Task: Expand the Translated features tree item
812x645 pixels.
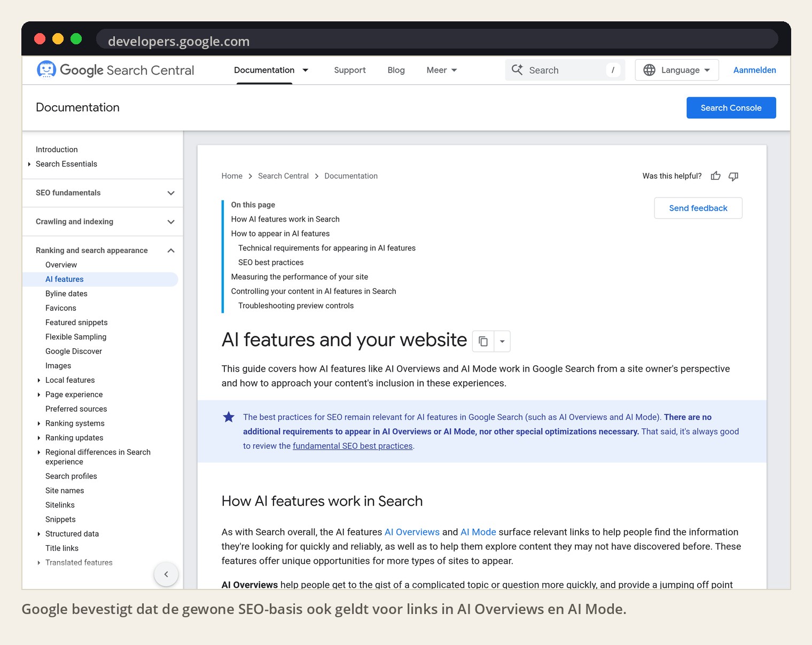Action: 39,563
